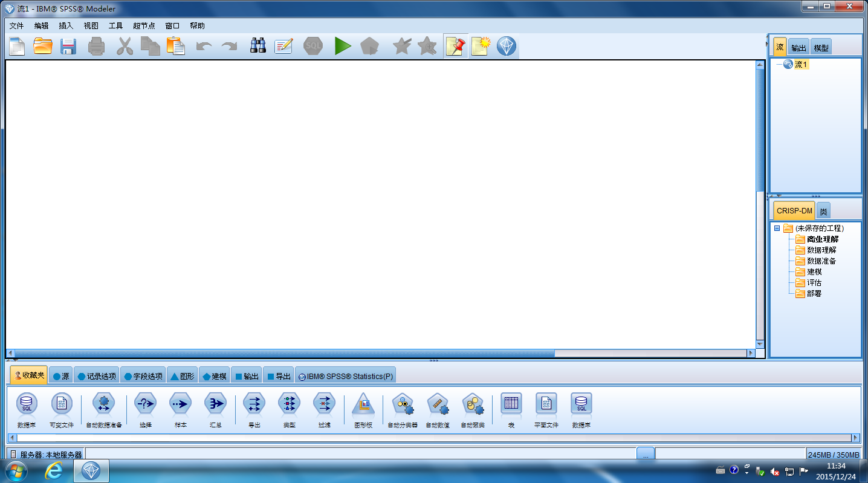
Task: Open IBM SPSS Modeler from the taskbar
Action: [91, 470]
